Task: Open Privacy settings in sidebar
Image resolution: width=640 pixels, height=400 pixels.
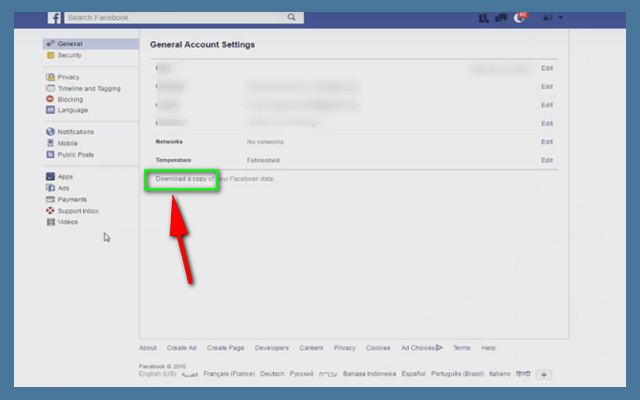Action: point(69,77)
